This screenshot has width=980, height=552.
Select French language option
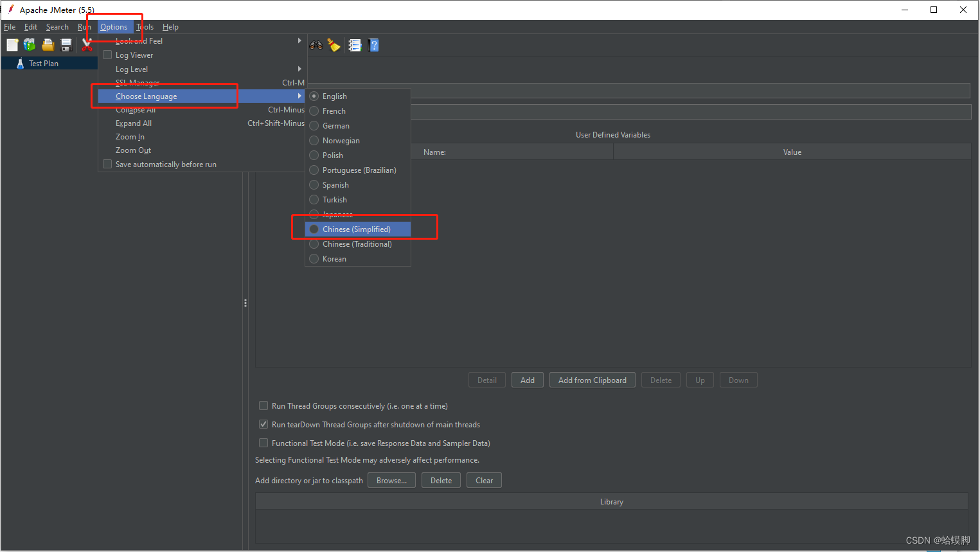pos(358,111)
